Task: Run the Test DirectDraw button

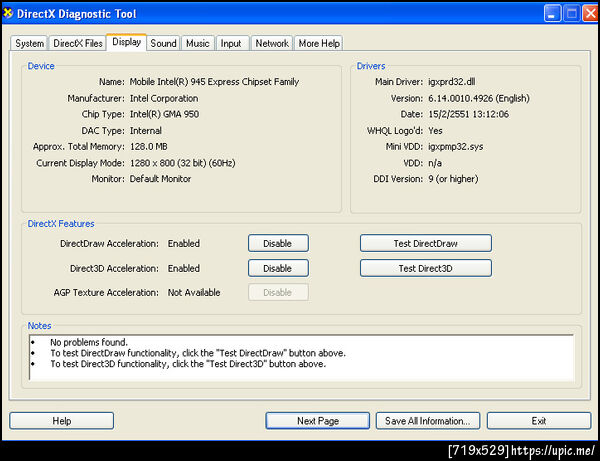Action: (426, 243)
